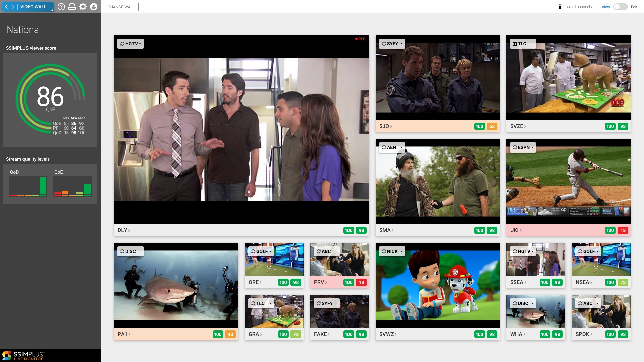Image resolution: width=644 pixels, height=362 pixels.
Task: Open the SJO probe link
Action: [x=385, y=126]
